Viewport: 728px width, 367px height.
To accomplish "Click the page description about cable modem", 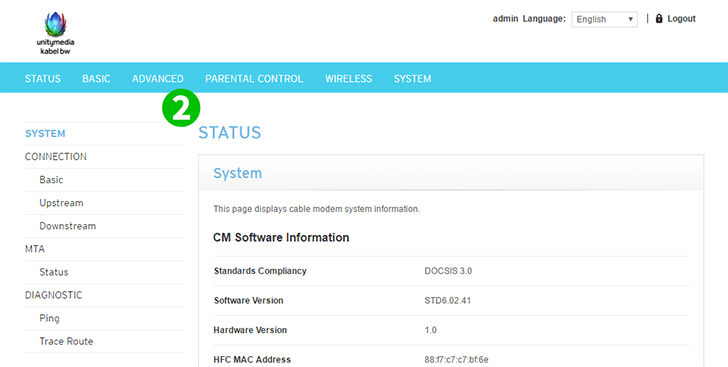I will tap(317, 209).
